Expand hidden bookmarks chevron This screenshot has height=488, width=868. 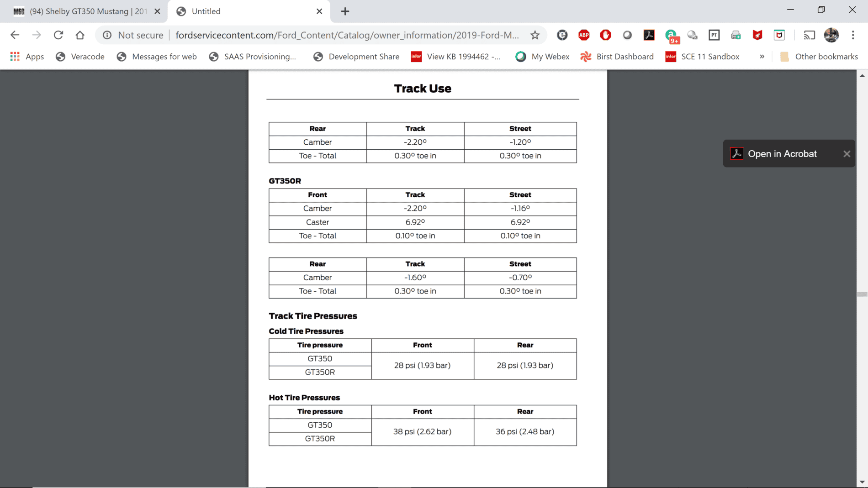(x=762, y=57)
